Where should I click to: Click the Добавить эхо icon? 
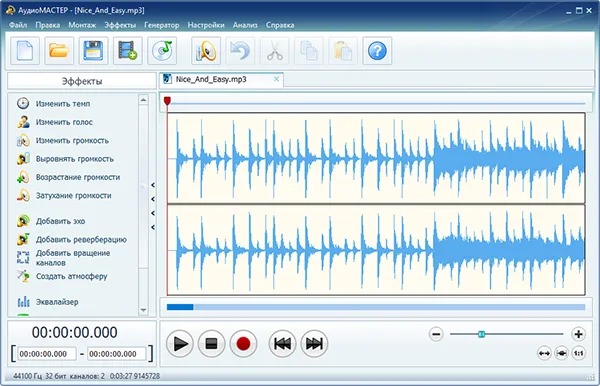[23, 221]
